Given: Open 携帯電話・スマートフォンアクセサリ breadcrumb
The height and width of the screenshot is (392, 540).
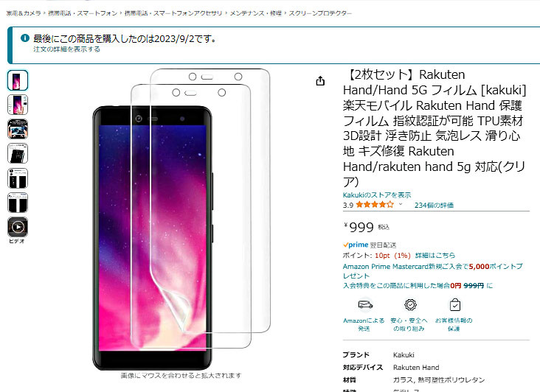Looking at the screenshot, I should tap(173, 13).
